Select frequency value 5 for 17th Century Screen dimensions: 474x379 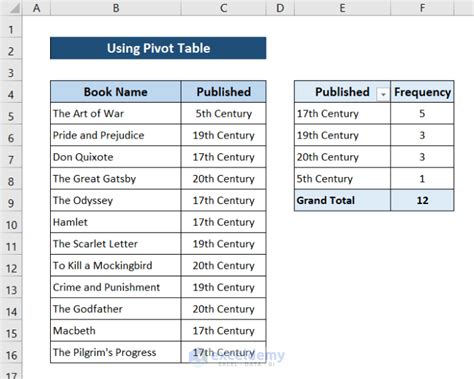coord(422,113)
